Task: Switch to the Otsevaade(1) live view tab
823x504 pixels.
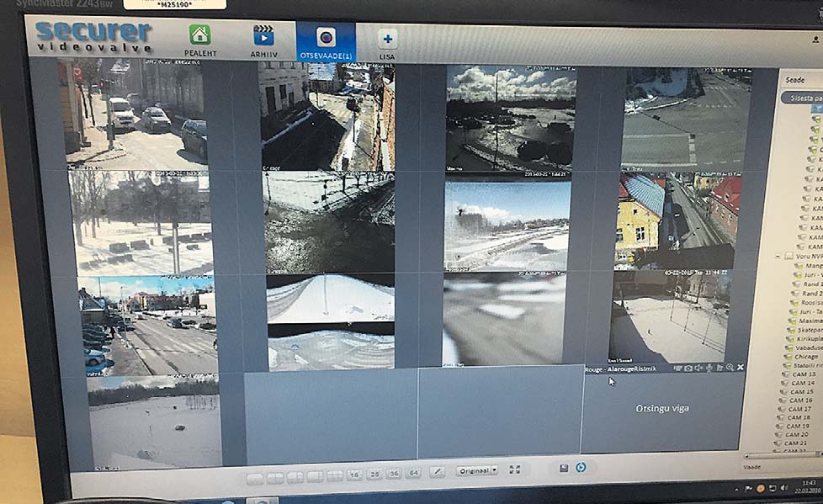Action: [326, 42]
